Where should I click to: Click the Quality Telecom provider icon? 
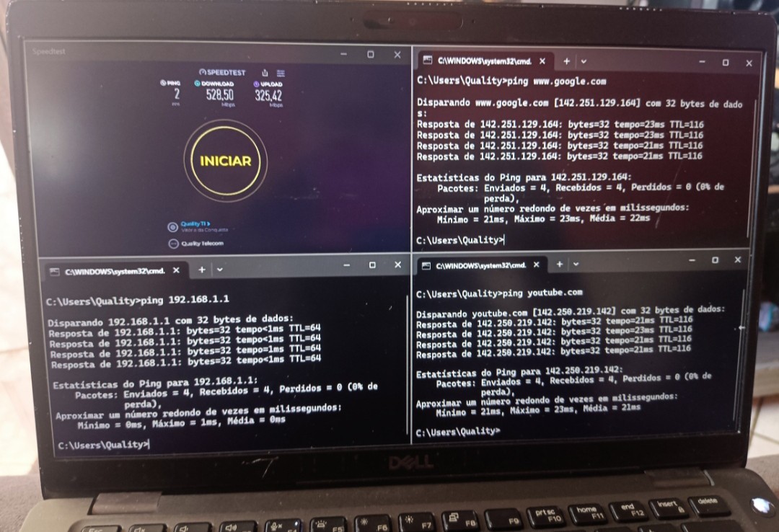point(172,244)
